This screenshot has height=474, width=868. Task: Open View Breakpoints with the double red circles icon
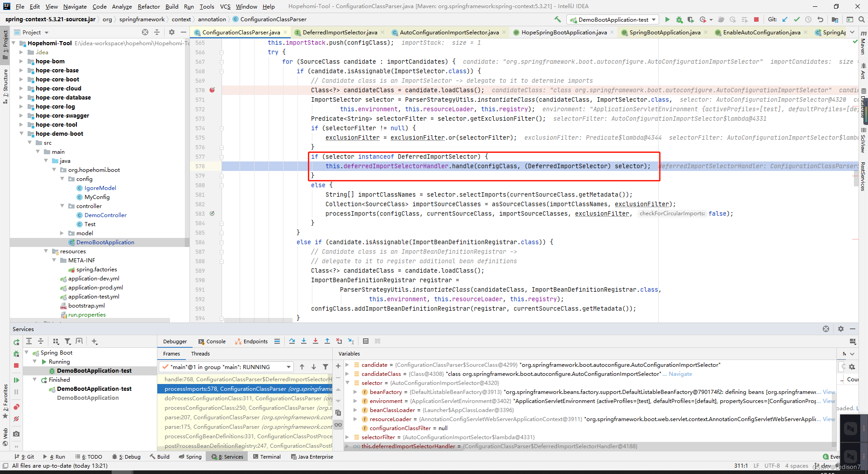pos(16,407)
